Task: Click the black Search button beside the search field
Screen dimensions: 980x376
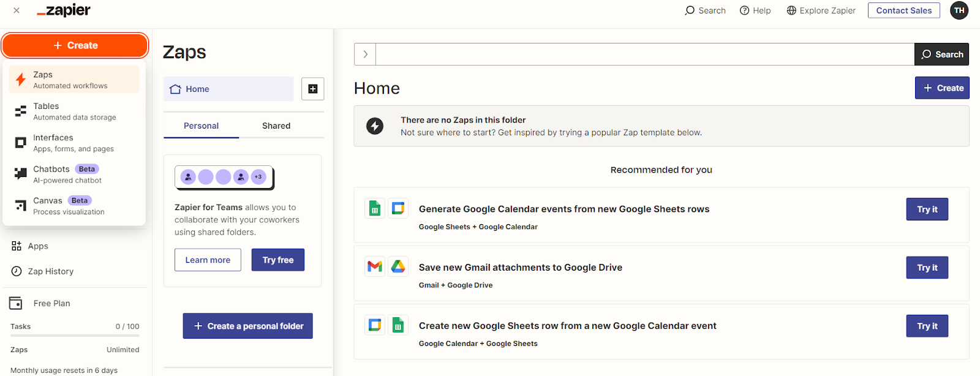Action: tap(941, 54)
